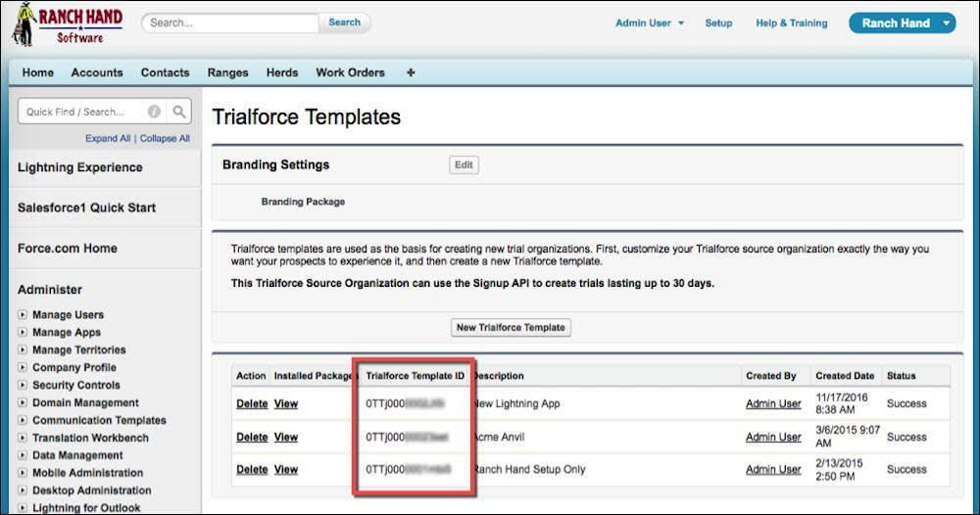Open Force.com Home in the sidebar

[x=67, y=248]
